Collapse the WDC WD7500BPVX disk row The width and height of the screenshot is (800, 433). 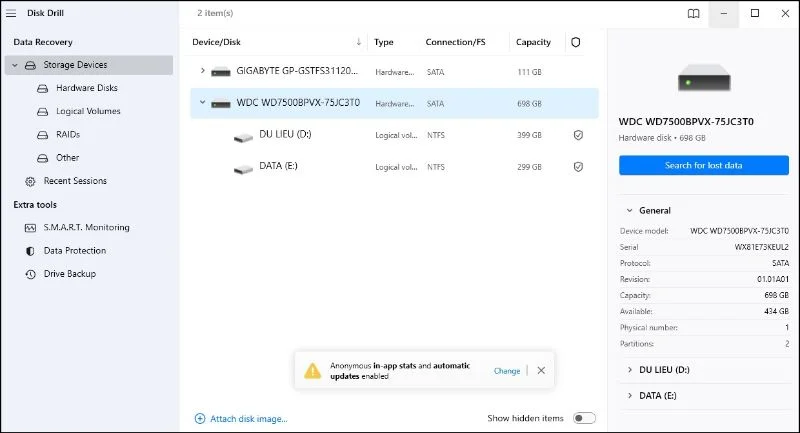pos(203,103)
